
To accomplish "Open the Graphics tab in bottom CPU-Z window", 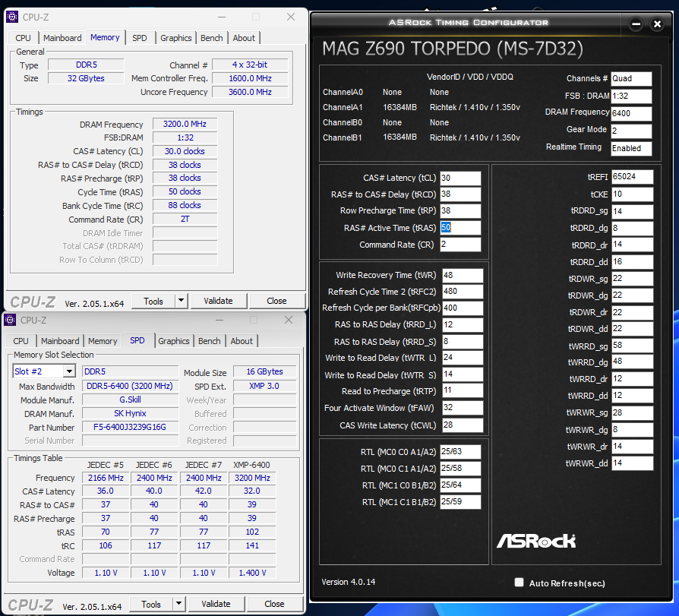I will point(174,341).
